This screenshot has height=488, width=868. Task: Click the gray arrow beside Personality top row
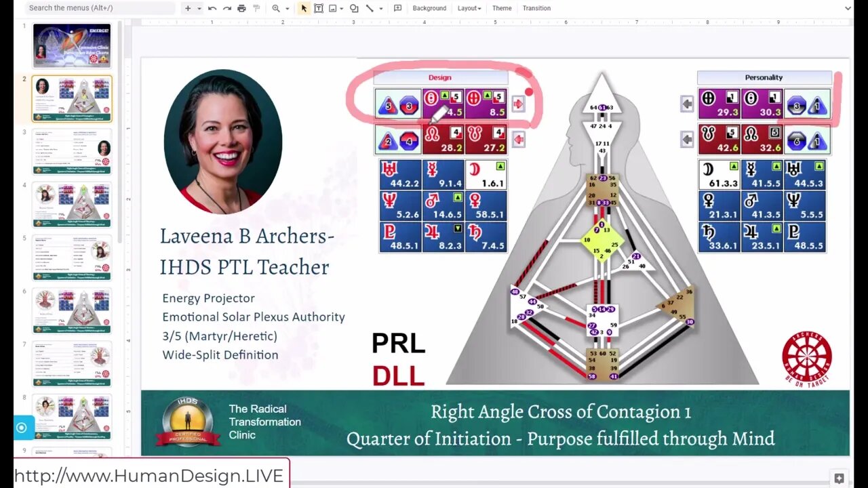(687, 104)
